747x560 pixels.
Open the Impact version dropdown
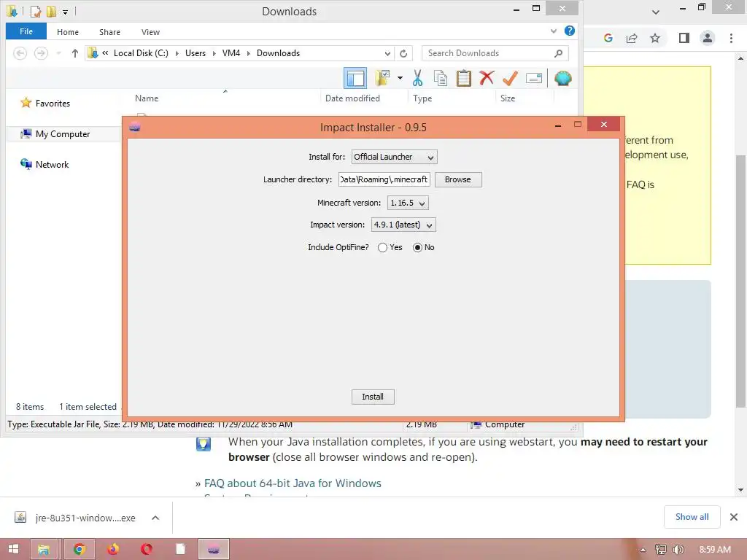(403, 225)
